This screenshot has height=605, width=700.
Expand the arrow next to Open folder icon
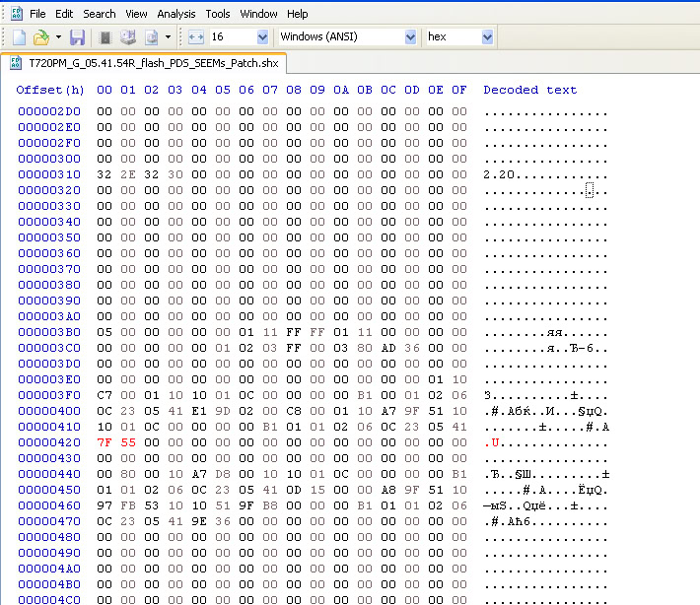coord(58,37)
